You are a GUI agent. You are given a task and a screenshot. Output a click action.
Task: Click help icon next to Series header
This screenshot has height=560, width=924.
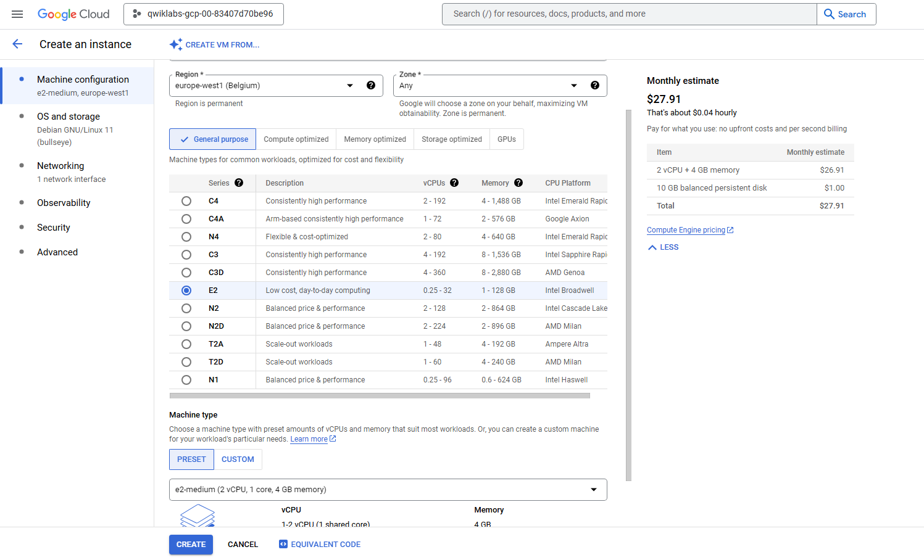coord(239,183)
